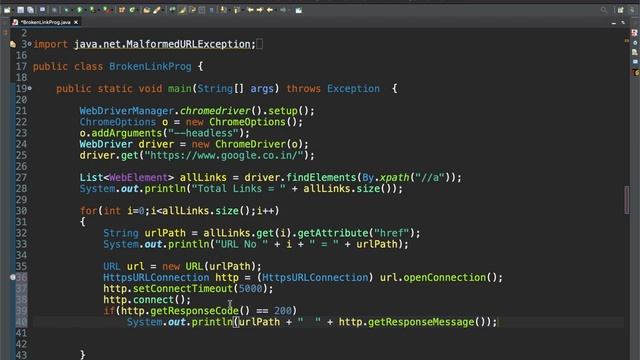This screenshot has height=360, width=640.
Task: Click the class name BrokenLinkProg
Action: point(150,66)
